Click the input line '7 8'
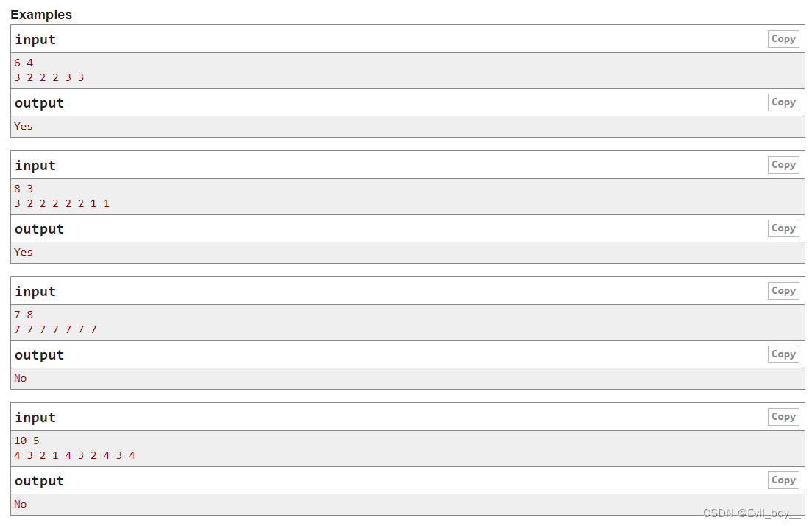This screenshot has height=526, width=812. tap(22, 315)
